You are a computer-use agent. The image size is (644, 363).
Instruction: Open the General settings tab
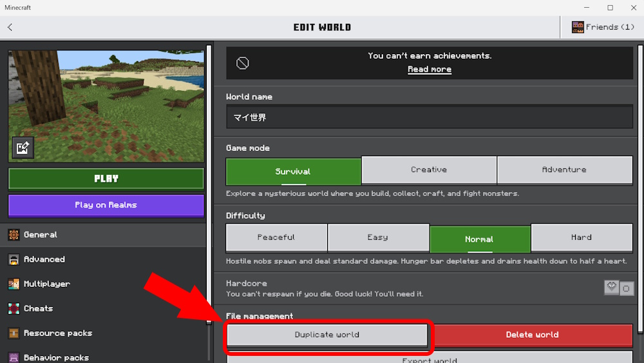point(102,235)
